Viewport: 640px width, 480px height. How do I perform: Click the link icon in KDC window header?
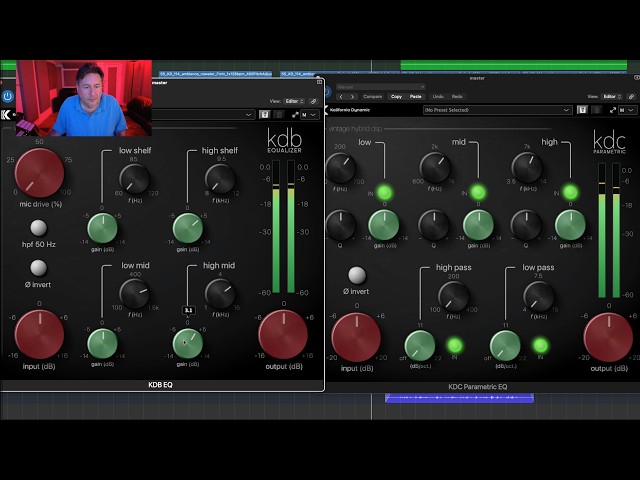(631, 97)
